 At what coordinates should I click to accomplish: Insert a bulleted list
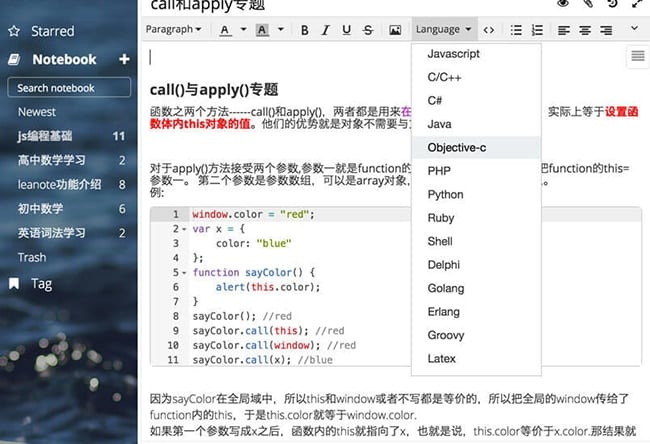tap(516, 30)
